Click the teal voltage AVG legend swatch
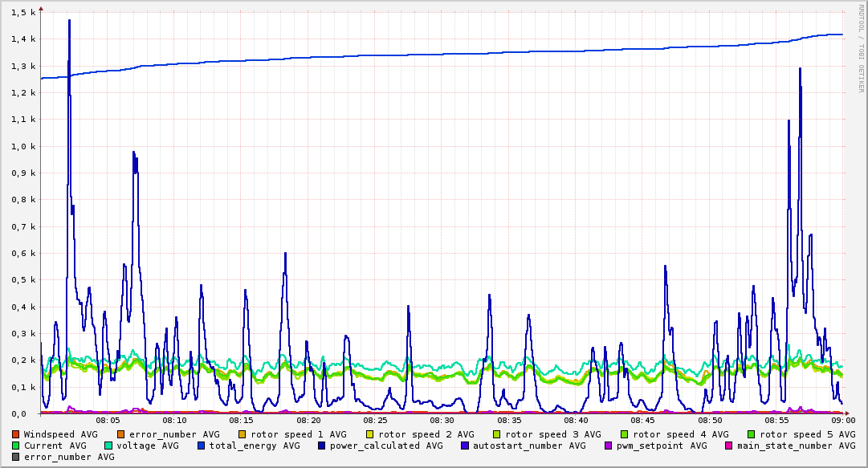This screenshot has width=868, height=468. pyautogui.click(x=108, y=446)
